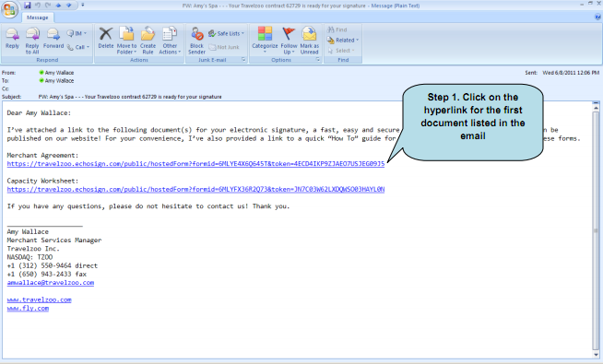Open Other Actions menu

point(170,41)
